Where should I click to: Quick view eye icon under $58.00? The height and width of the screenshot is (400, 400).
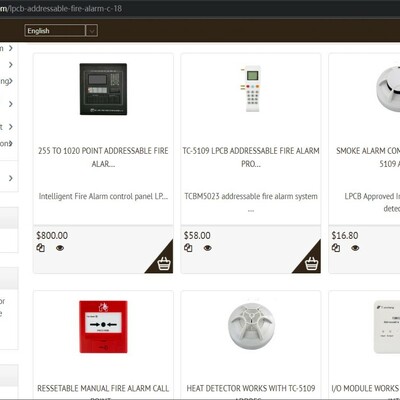pos(208,248)
